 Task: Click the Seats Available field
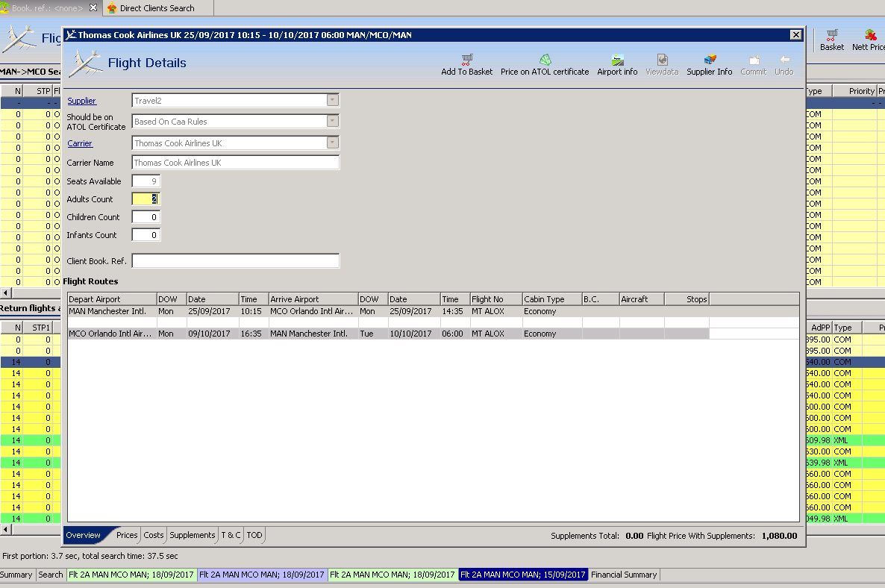click(146, 181)
